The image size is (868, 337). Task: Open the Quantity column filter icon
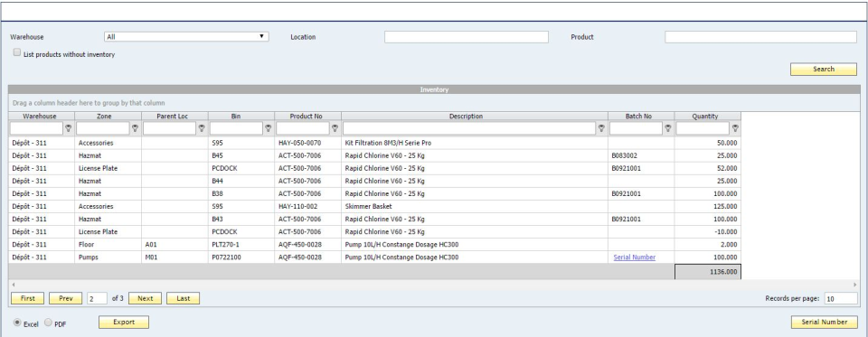tap(735, 127)
